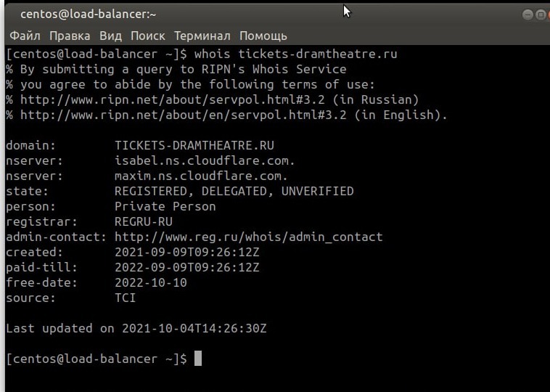Viewport: 550px width, 392px height.
Task: Click the free-date value 2022-10-10
Action: click(150, 282)
